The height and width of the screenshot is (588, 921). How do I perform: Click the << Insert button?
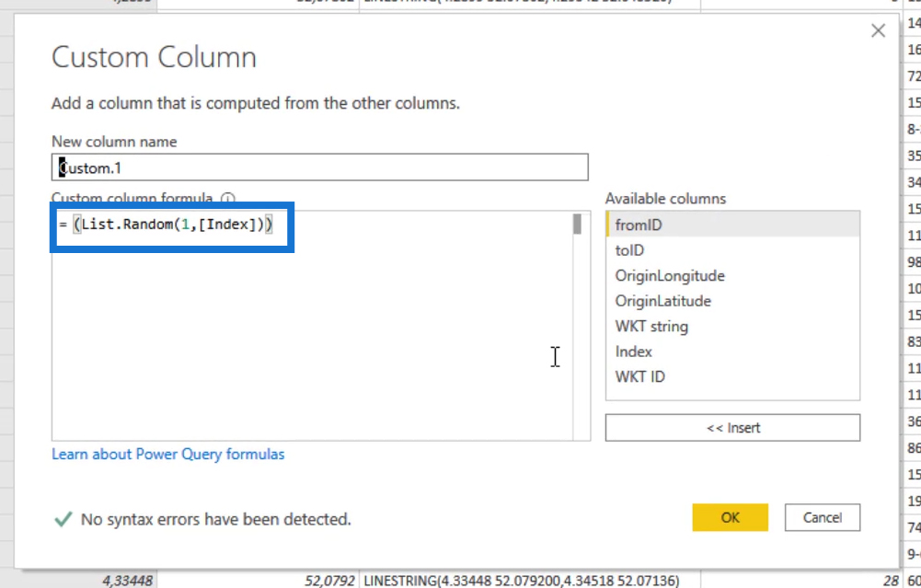tap(732, 428)
